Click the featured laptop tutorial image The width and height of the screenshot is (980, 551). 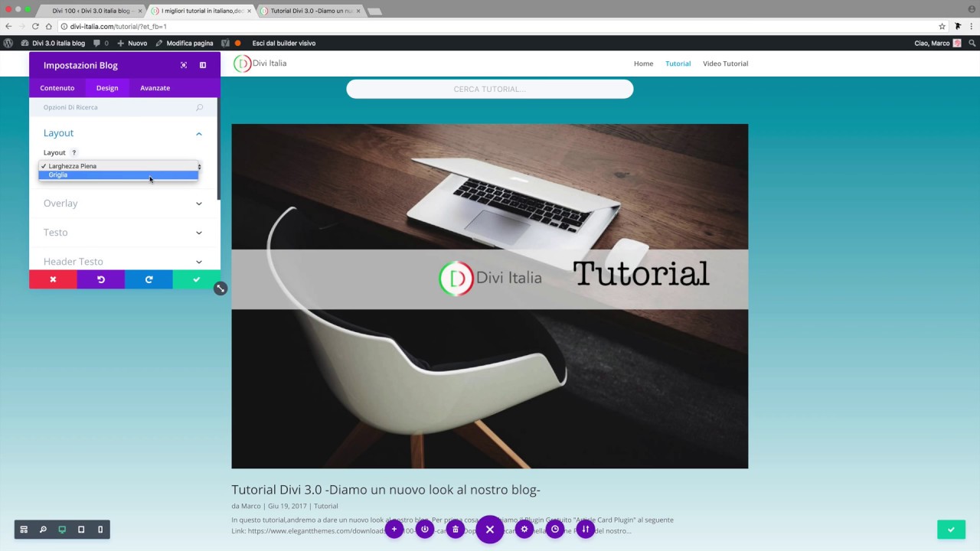490,296
